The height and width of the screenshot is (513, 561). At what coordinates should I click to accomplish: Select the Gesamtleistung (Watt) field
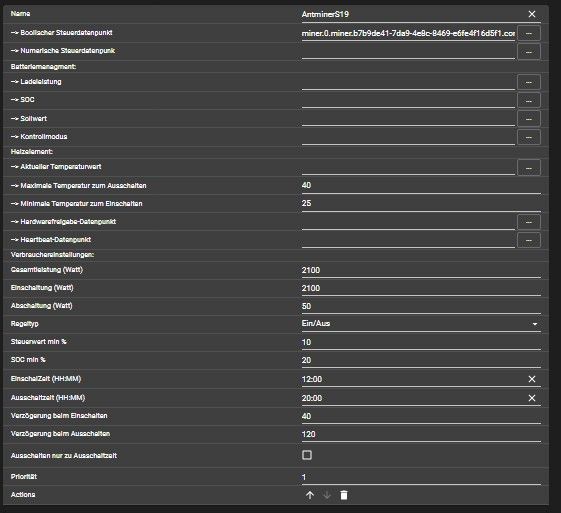pyautogui.click(x=421, y=270)
